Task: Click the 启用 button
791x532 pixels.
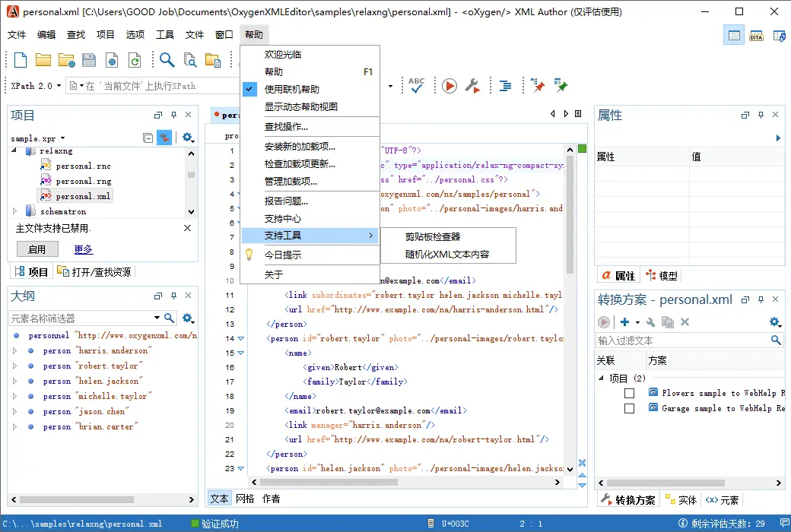Action: (x=37, y=249)
